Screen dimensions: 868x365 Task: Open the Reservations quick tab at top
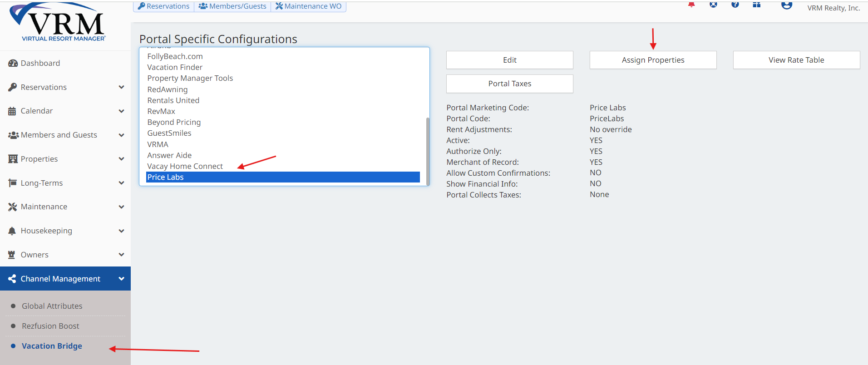pos(163,6)
